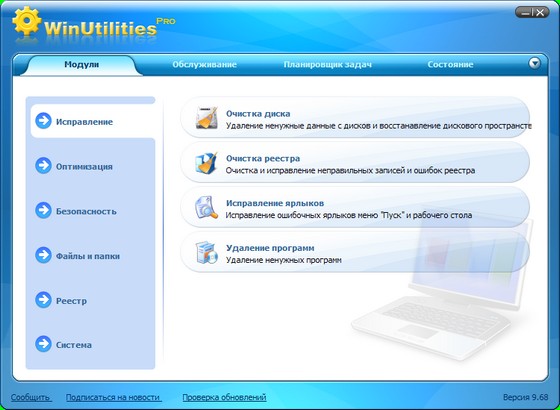
Task: Switch to the Обслуживание tab
Action: [204, 65]
